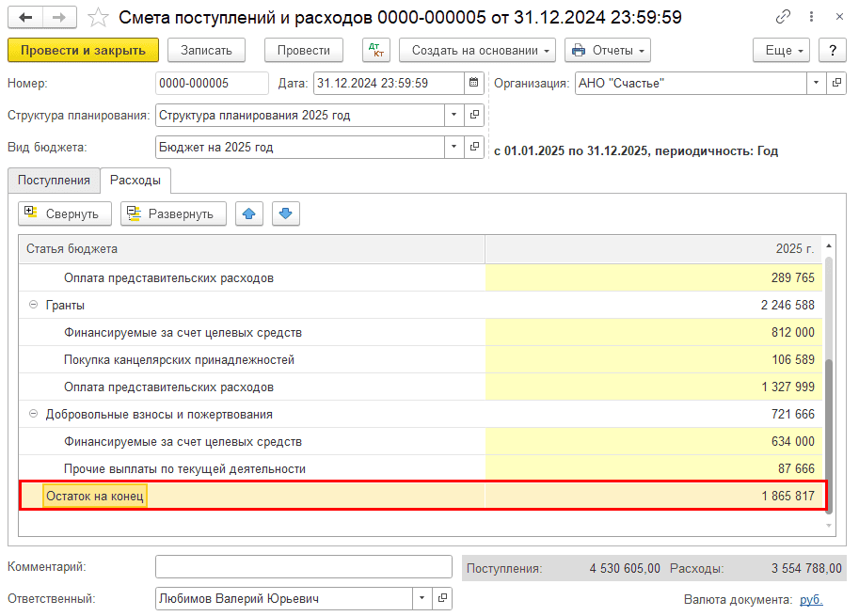Copy document link using chain icon

point(783,18)
